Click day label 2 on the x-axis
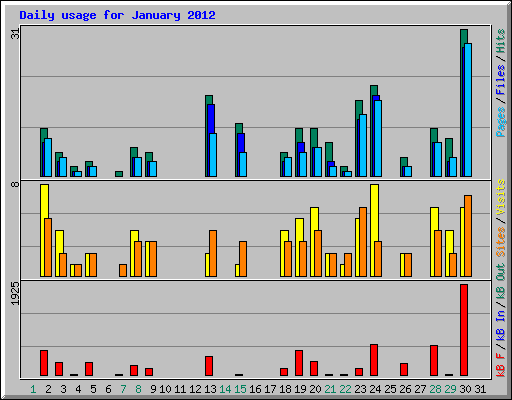 pos(48,389)
